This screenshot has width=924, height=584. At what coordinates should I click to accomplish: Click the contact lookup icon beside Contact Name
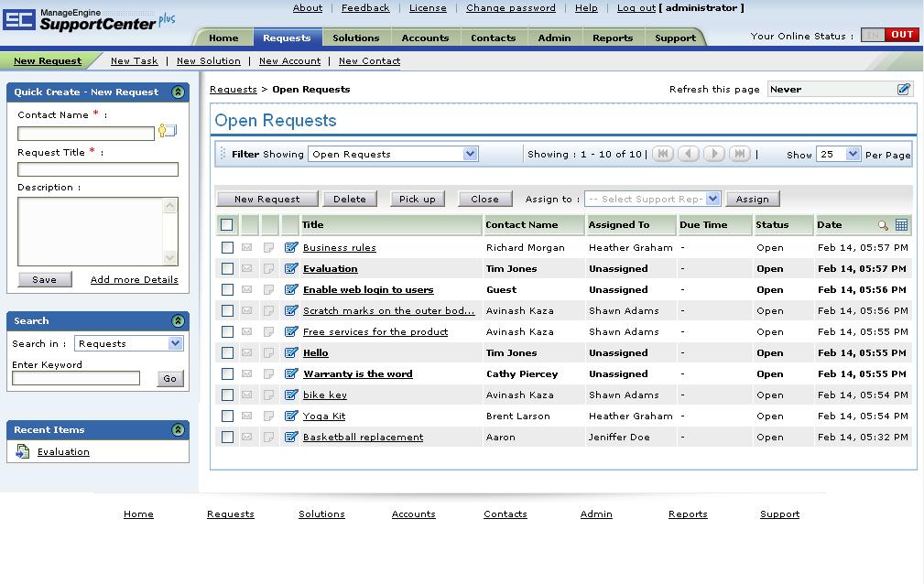[x=168, y=131]
